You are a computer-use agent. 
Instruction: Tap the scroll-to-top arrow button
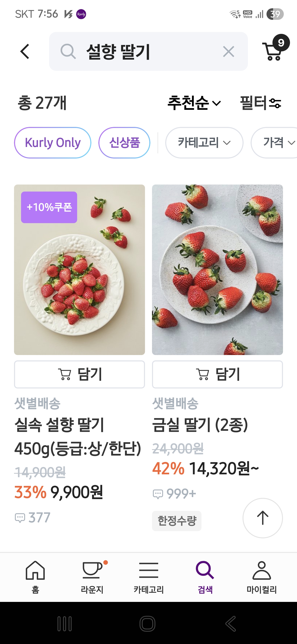[263, 518]
